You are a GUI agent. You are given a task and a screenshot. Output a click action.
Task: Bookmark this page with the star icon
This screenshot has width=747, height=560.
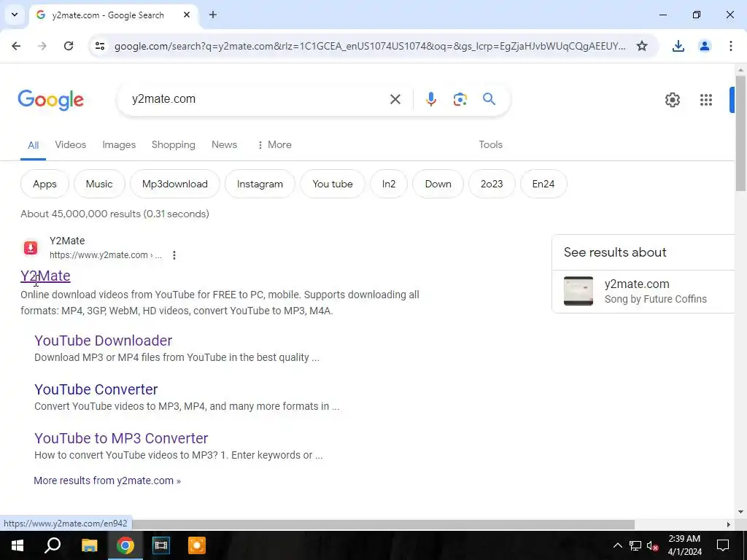[x=642, y=46]
